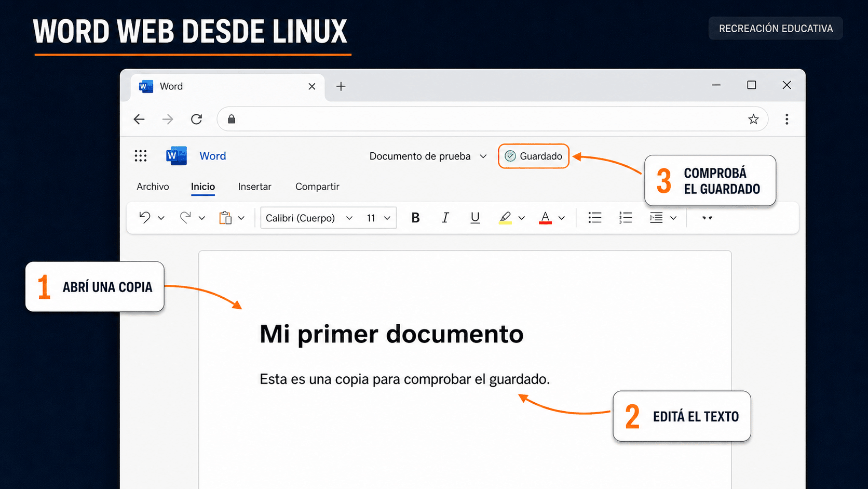Click the Redo arrow icon
The image size is (868, 489).
pos(185,218)
